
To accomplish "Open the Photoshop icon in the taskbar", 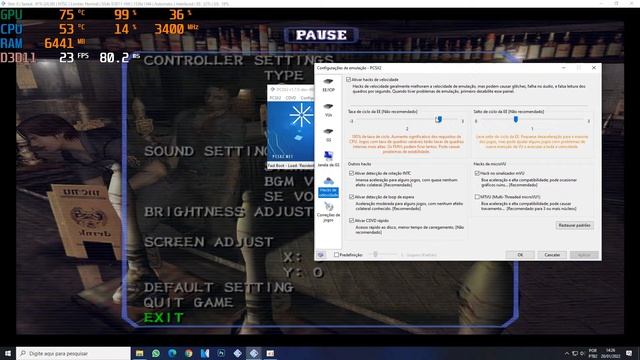I will [x=221, y=353].
